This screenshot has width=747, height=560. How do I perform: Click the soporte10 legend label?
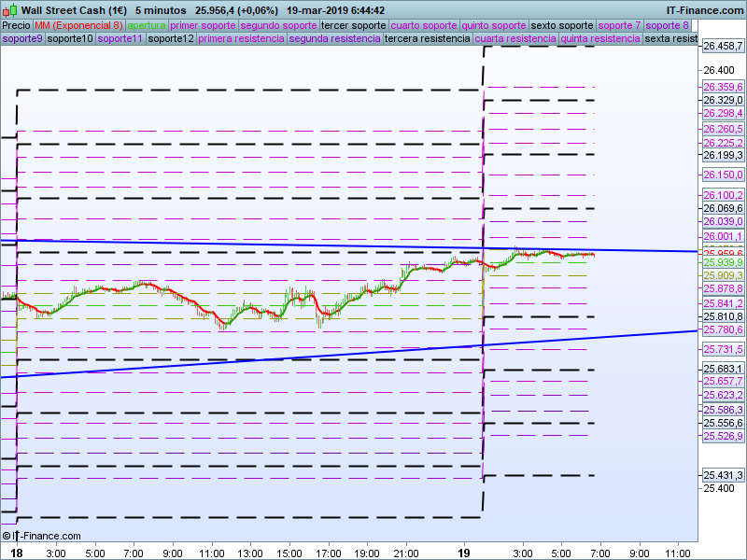pyautogui.click(x=71, y=38)
